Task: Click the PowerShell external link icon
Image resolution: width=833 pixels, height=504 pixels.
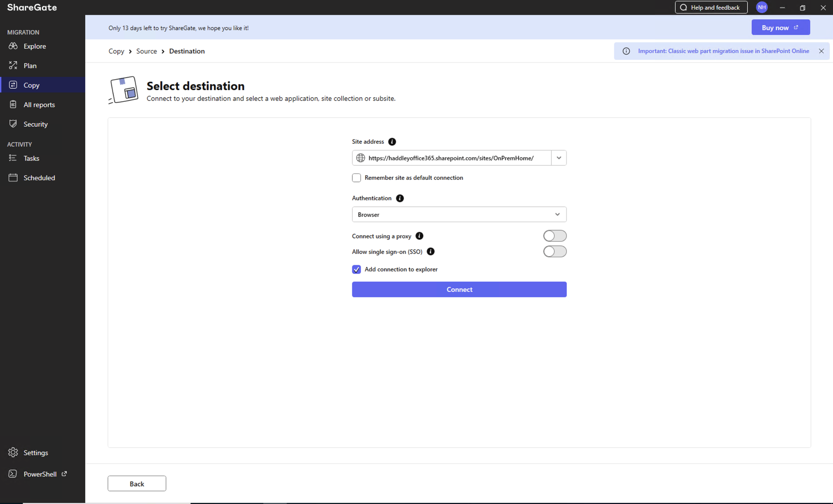Action: click(x=64, y=474)
